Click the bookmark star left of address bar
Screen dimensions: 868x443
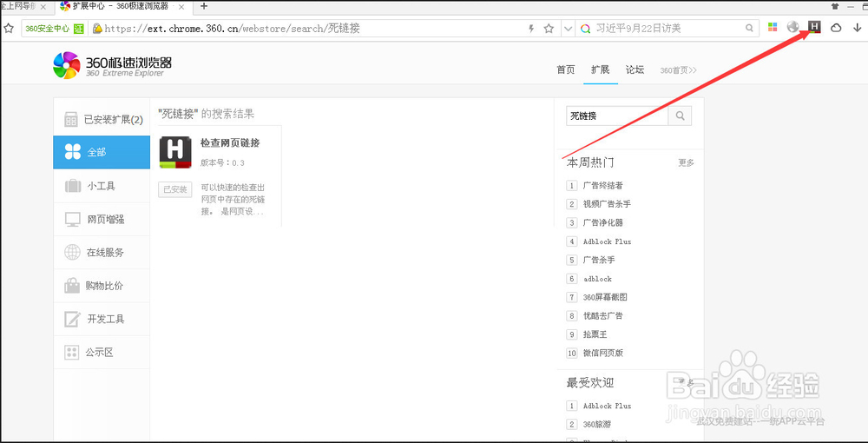click(x=9, y=29)
